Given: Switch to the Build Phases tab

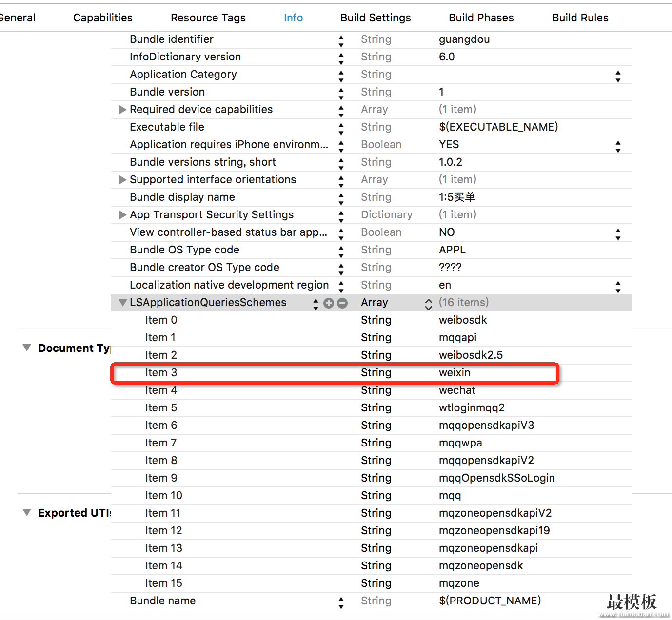Looking at the screenshot, I should [x=481, y=18].
